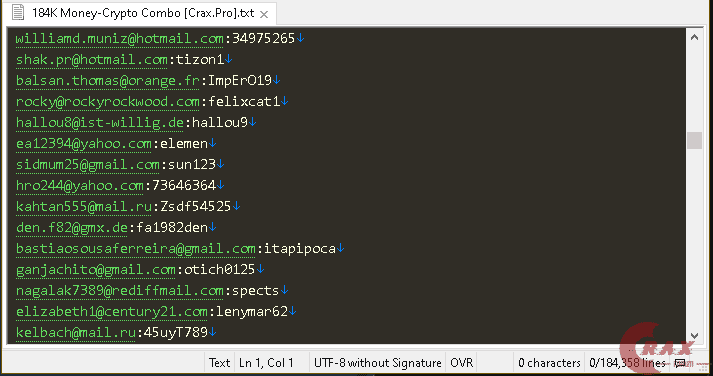713x376 pixels.
Task: Select the 184K Money-Crypto Combo file tab
Action: click(139, 13)
